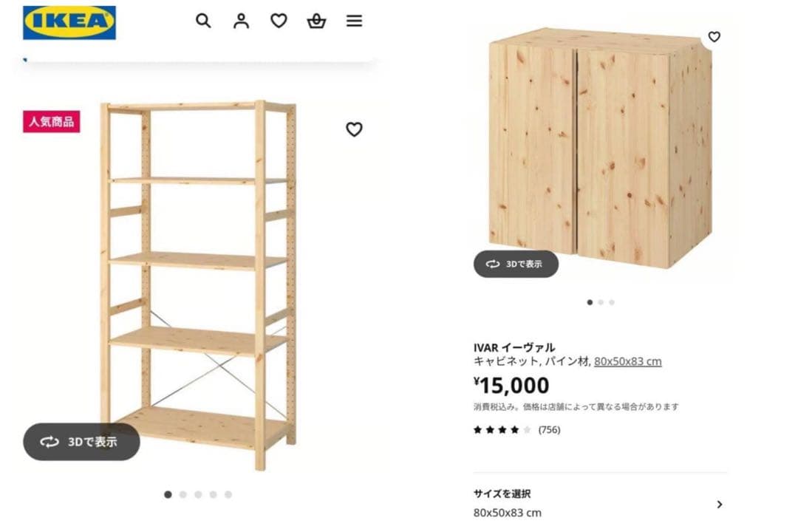Click the user profile icon
The image size is (798, 532).
click(x=241, y=21)
